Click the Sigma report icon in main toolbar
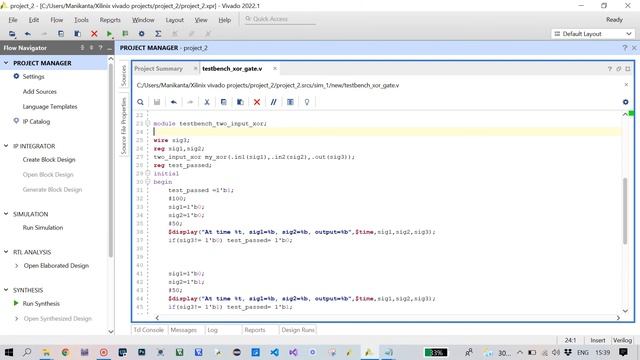Screen dimensions: 640x360 tap(158, 34)
